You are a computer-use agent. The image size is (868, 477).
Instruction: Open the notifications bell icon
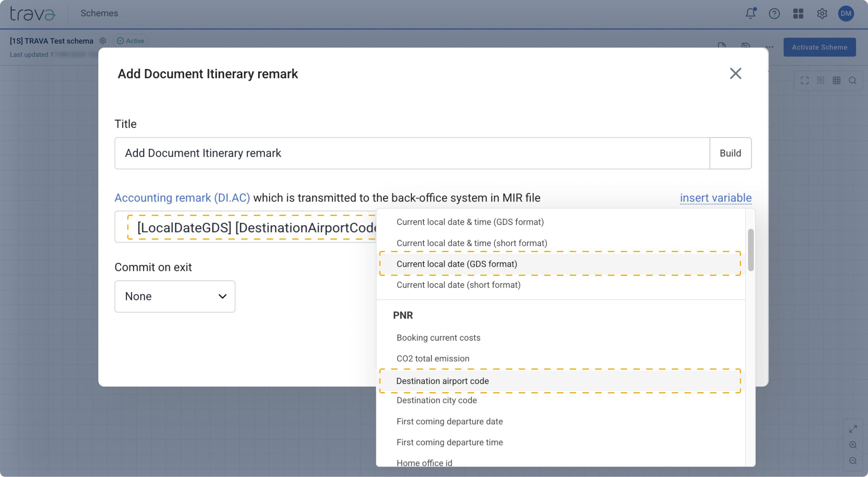click(750, 13)
